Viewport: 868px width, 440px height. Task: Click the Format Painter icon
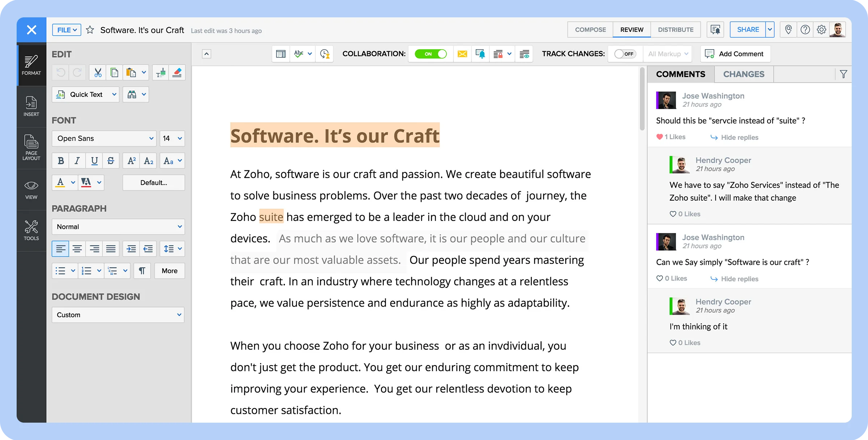pyautogui.click(x=161, y=73)
